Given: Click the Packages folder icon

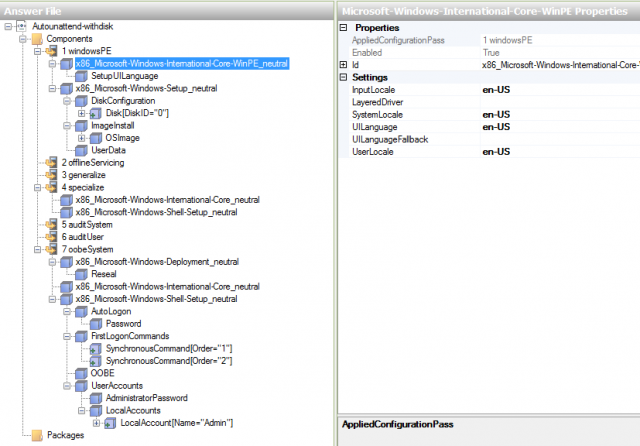Looking at the screenshot, I should click(37, 435).
